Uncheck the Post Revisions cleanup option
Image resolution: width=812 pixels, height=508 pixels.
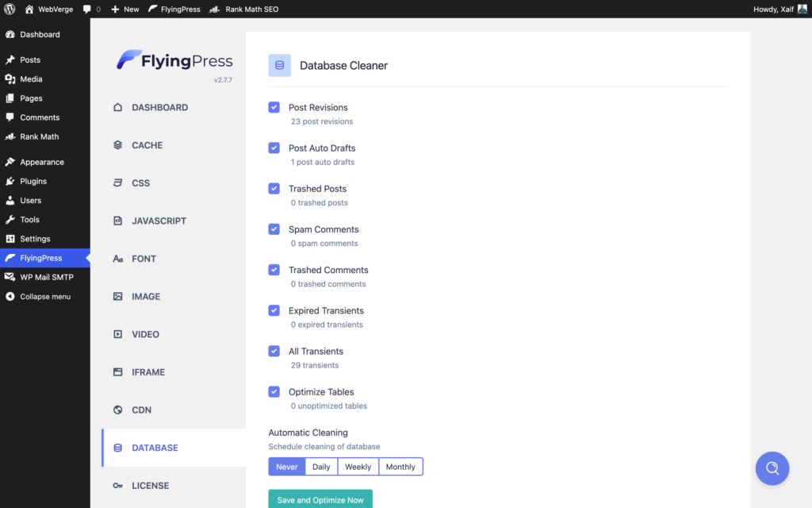click(274, 106)
